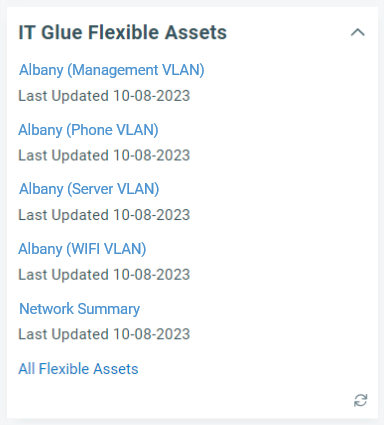The image size is (384, 425).
Task: View All Flexible Assets
Action: point(78,369)
